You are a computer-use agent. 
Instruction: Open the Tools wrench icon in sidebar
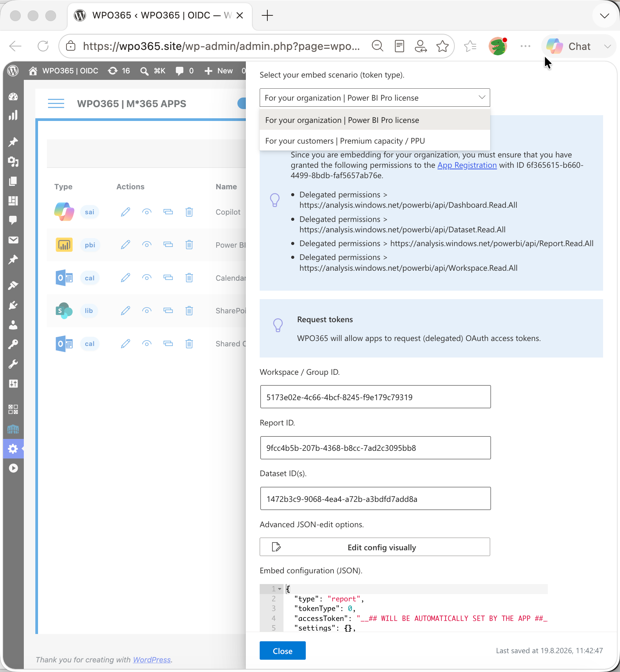[13, 364]
